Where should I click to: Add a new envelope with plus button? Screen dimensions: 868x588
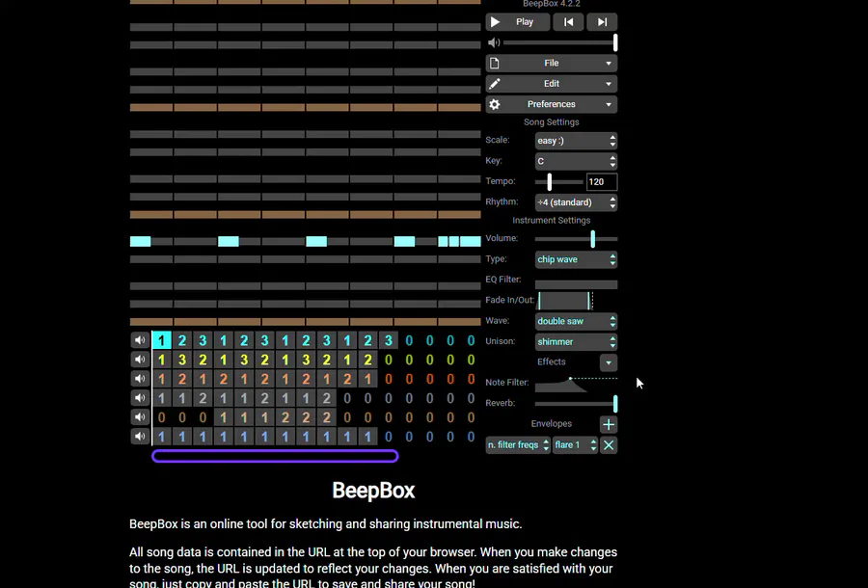pyautogui.click(x=609, y=424)
